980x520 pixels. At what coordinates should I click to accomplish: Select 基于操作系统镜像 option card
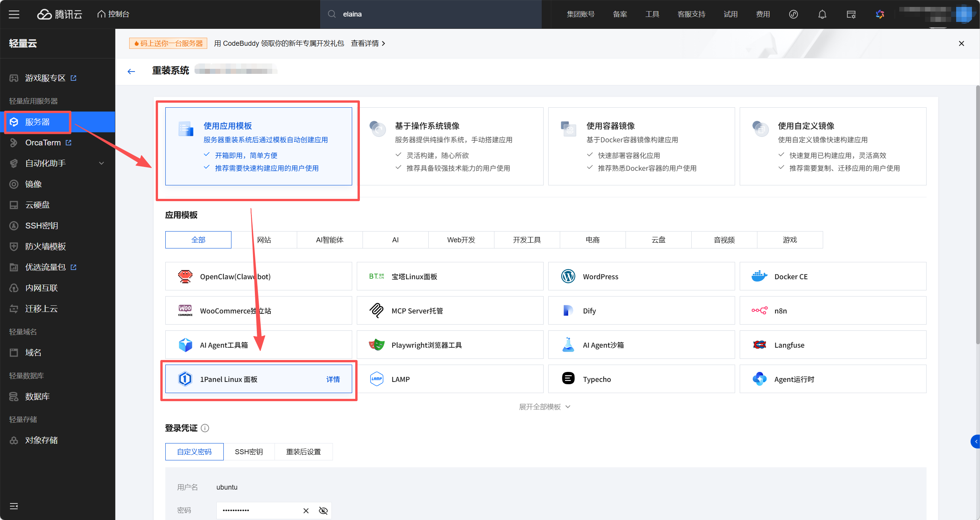(x=450, y=147)
